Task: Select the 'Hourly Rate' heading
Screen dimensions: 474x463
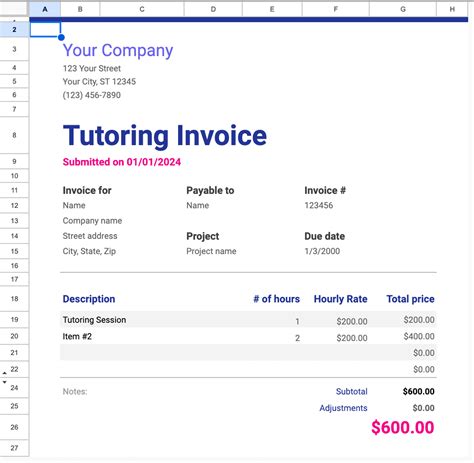Action: pyautogui.click(x=341, y=299)
